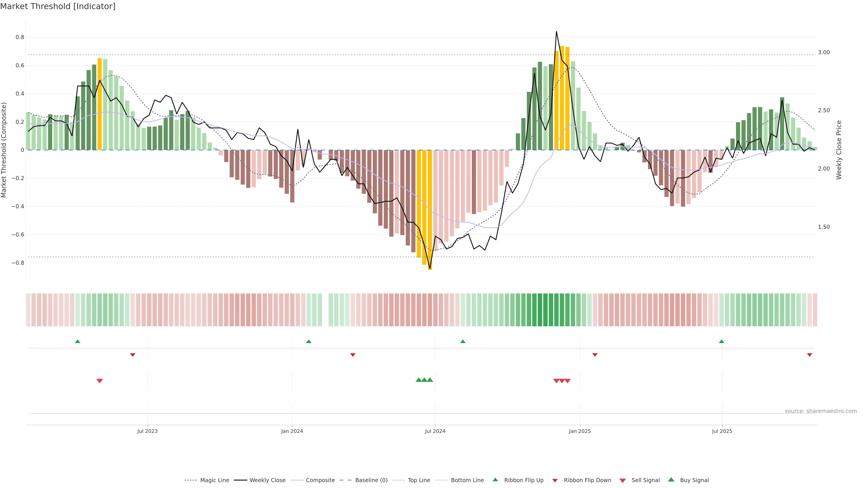Toggle Composite line in the legend
Viewport: 868px width, 488px height.
(320, 480)
